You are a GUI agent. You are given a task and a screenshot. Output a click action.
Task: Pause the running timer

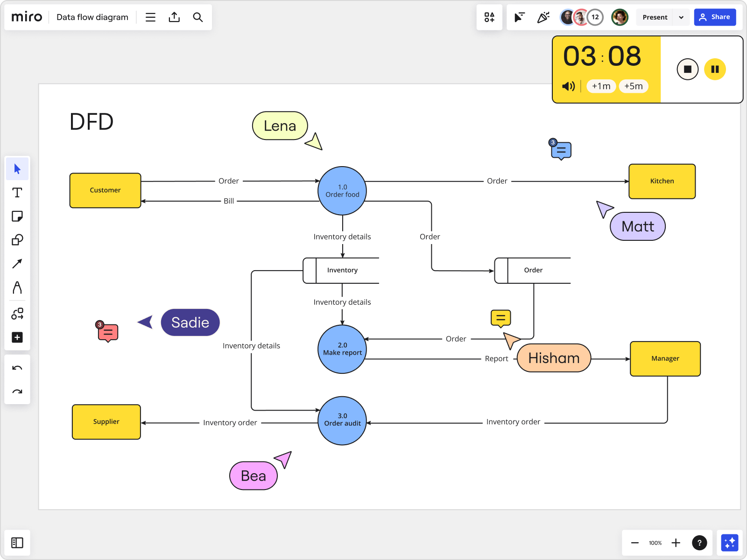pos(715,70)
